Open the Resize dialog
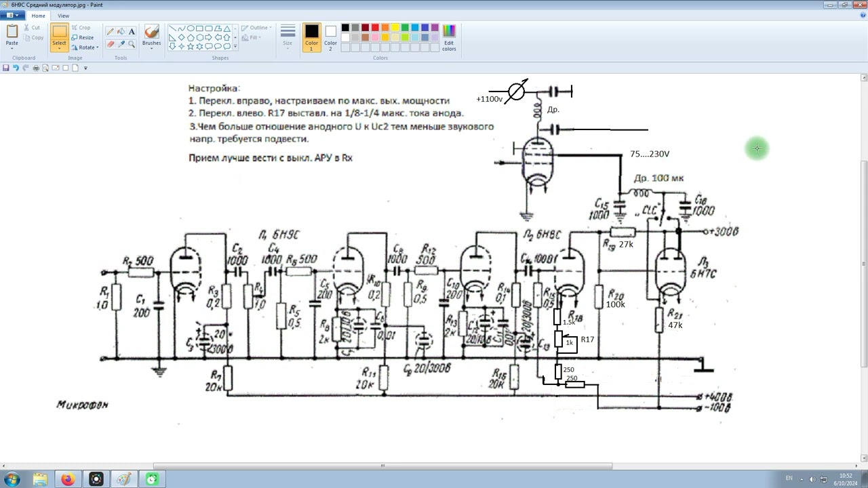 82,37
